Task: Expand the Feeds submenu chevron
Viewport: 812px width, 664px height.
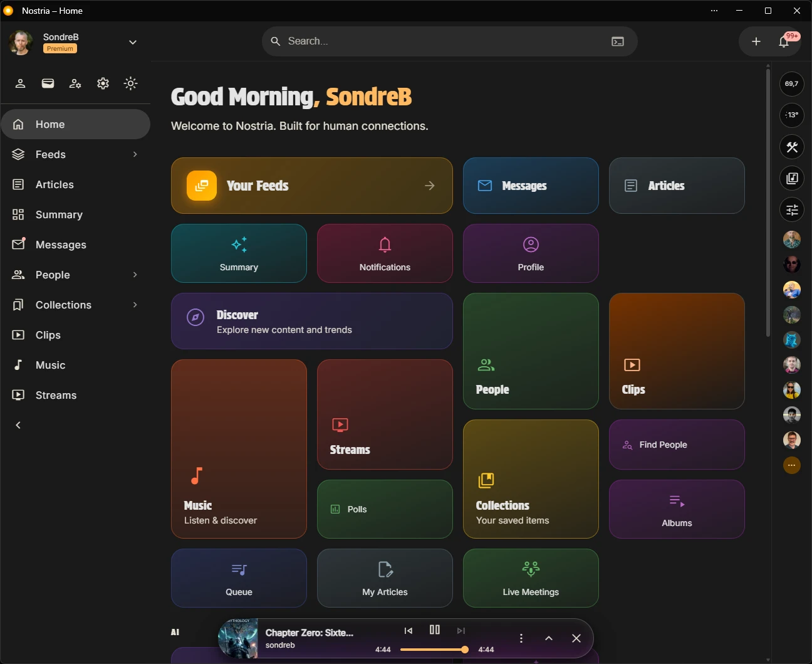Action: 135,154
